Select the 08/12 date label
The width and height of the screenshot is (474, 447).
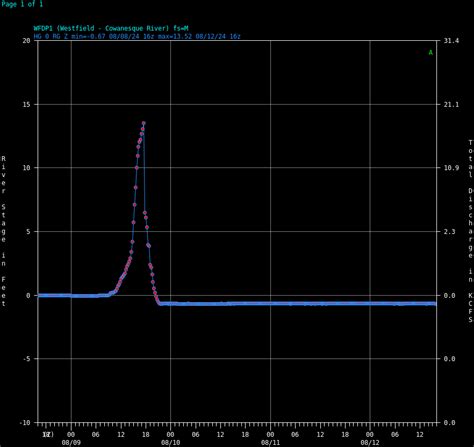[370, 443]
